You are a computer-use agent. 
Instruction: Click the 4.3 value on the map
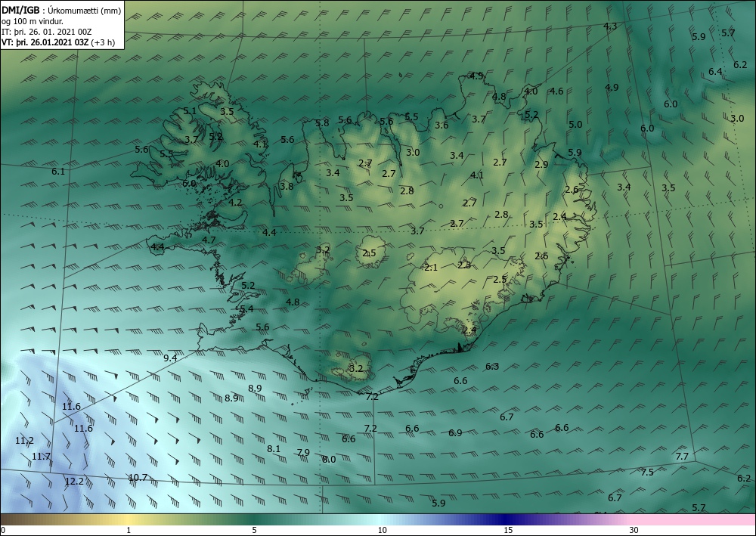click(x=610, y=26)
